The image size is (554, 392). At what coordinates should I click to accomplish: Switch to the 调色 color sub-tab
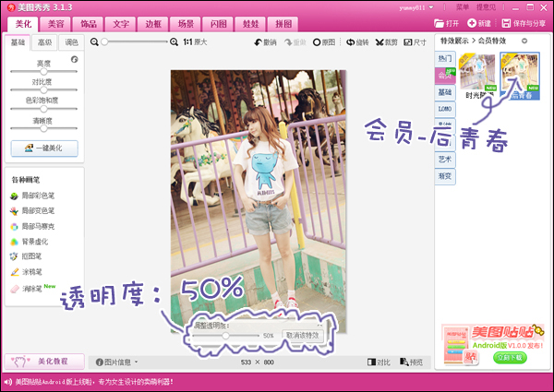71,42
